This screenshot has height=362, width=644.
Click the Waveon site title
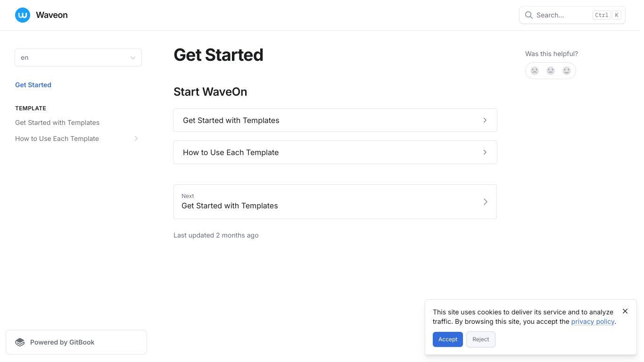[x=52, y=15]
